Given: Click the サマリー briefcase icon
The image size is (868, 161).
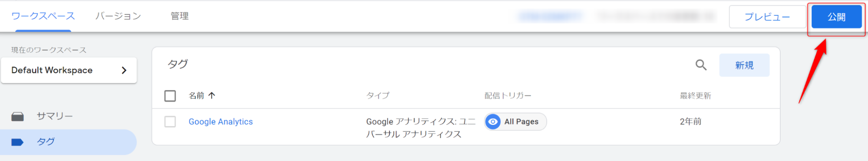Looking at the screenshot, I should [x=17, y=117].
